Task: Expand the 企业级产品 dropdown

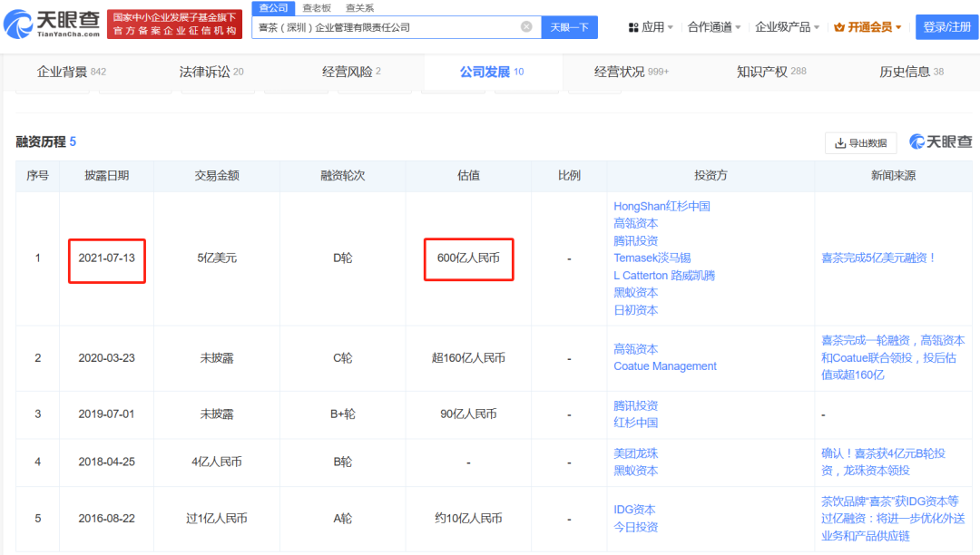Action: 787,27
